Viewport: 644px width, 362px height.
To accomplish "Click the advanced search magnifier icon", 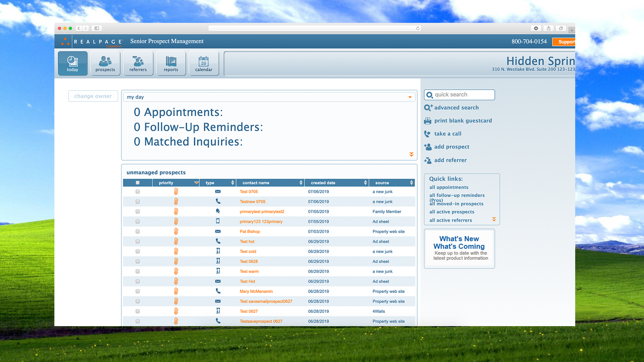I will tap(428, 108).
